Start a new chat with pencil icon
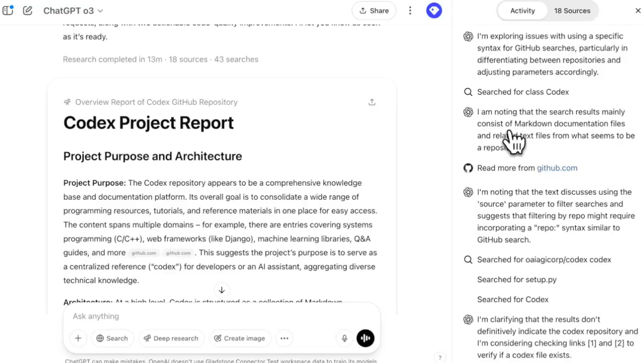 coord(27,10)
